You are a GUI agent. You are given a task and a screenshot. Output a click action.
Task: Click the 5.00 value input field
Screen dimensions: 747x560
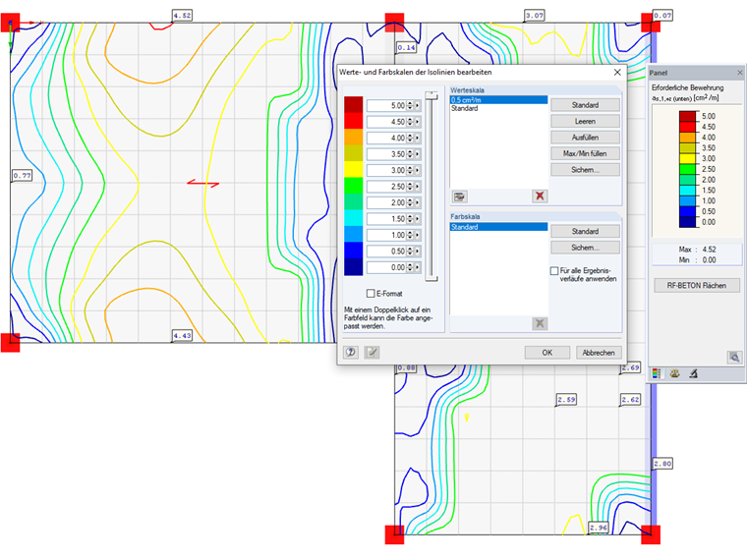coord(386,106)
